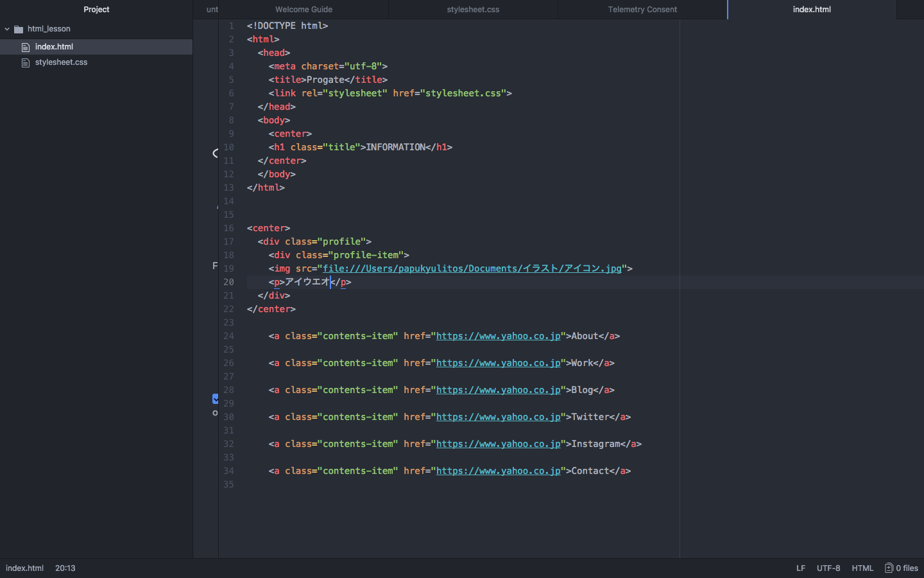Click index.html file name in status bar
This screenshot has width=924, height=578.
click(24, 568)
